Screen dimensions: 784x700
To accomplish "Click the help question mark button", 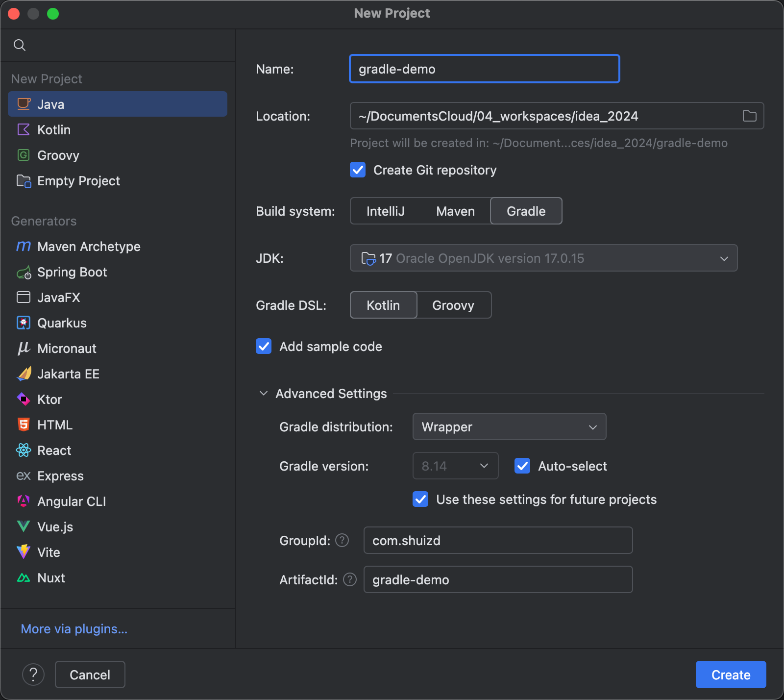I will click(33, 675).
